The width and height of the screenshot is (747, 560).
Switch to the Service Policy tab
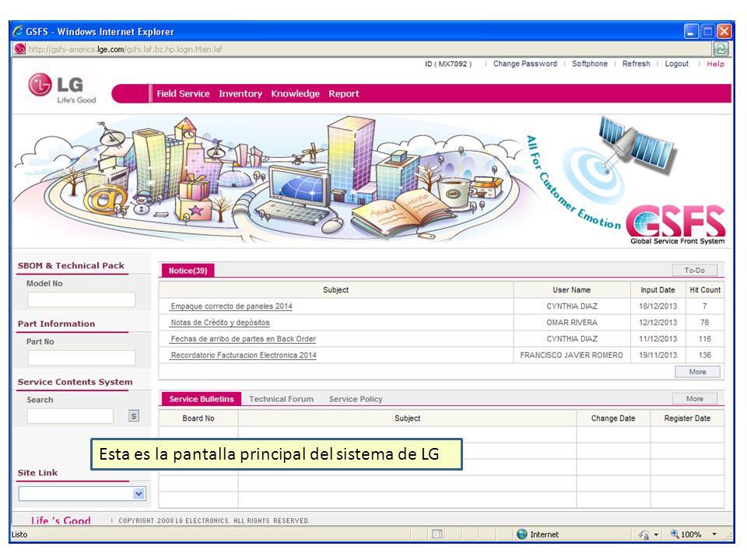pos(356,399)
